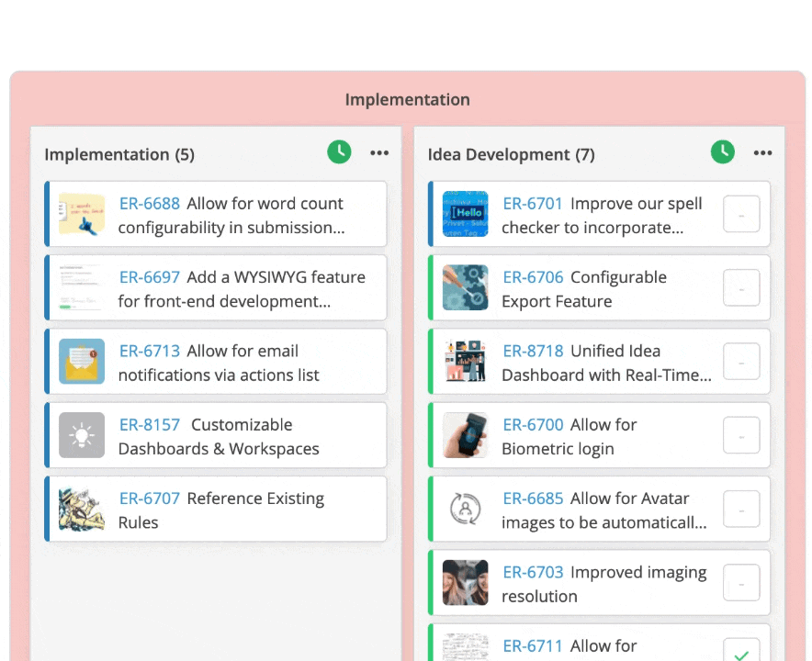Viewport: 812px width, 661px height.
Task: Open idea link ER-6697
Action: click(150, 277)
